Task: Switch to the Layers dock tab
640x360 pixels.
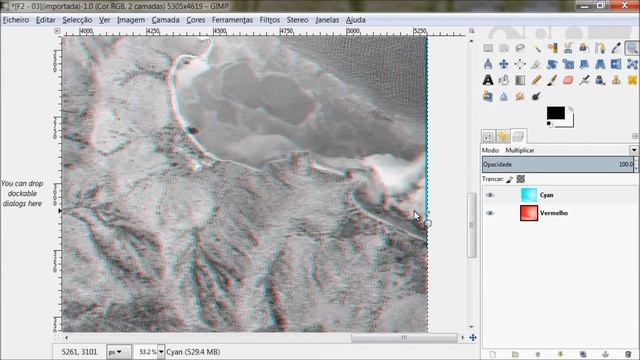Action: coord(518,136)
